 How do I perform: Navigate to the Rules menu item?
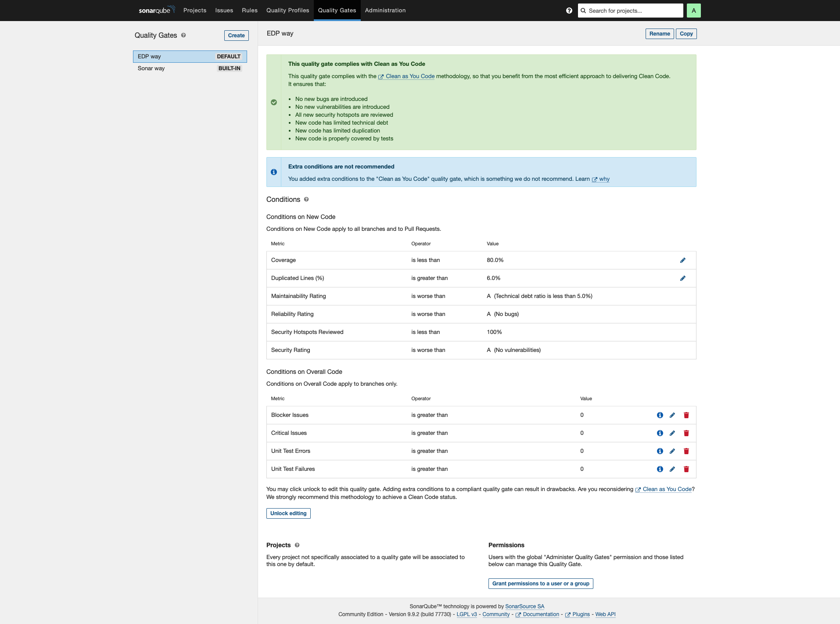249,10
